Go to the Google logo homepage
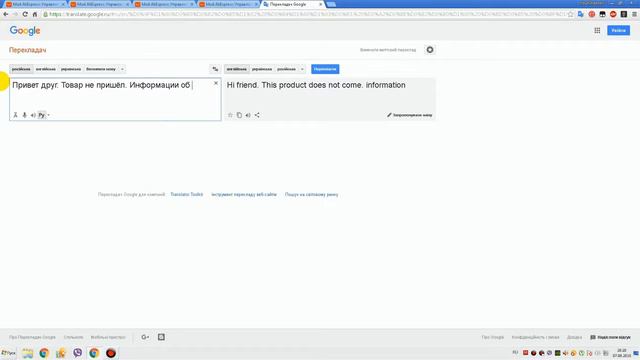The width and height of the screenshot is (640, 360). click(x=25, y=31)
